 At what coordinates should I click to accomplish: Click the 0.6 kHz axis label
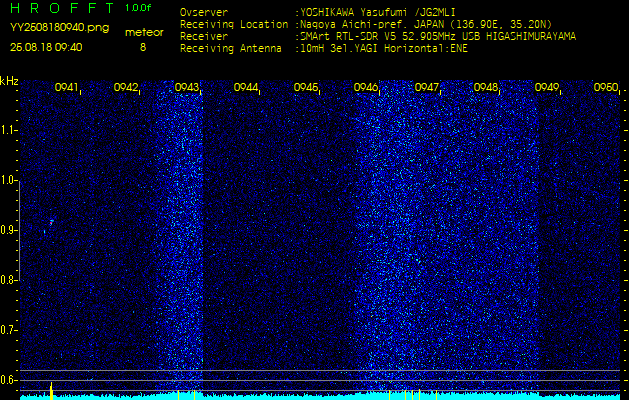[8, 380]
